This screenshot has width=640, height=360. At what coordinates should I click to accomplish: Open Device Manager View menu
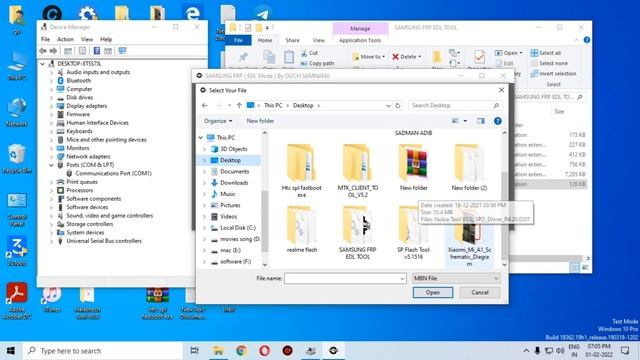(87, 39)
